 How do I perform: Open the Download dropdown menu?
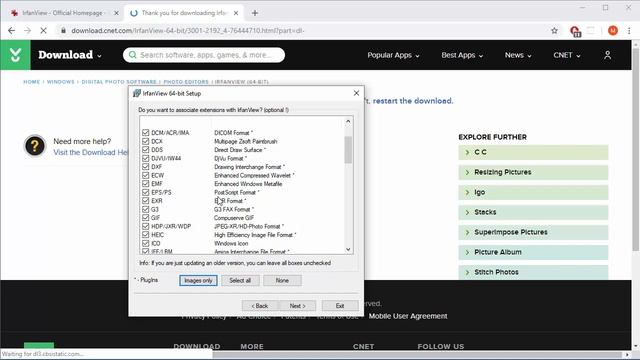point(70,55)
